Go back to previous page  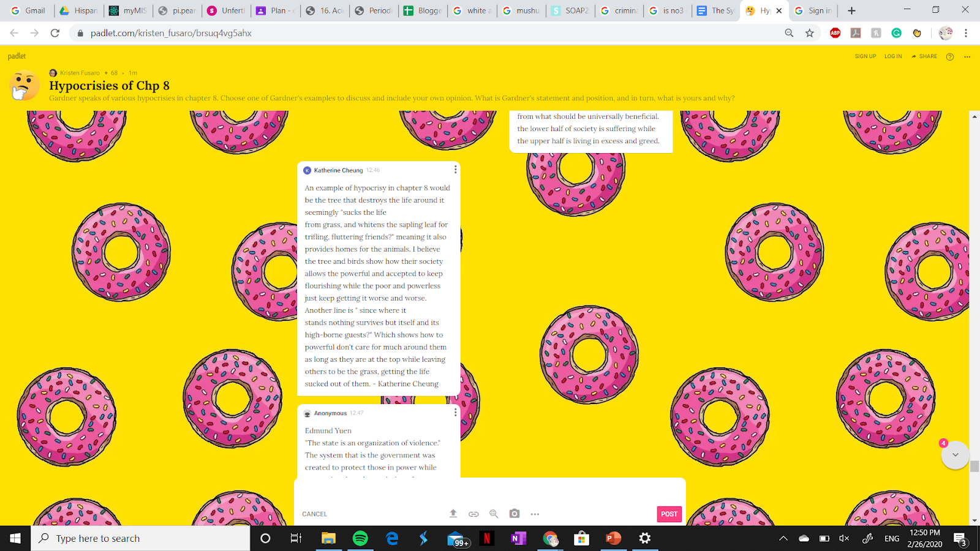click(14, 33)
